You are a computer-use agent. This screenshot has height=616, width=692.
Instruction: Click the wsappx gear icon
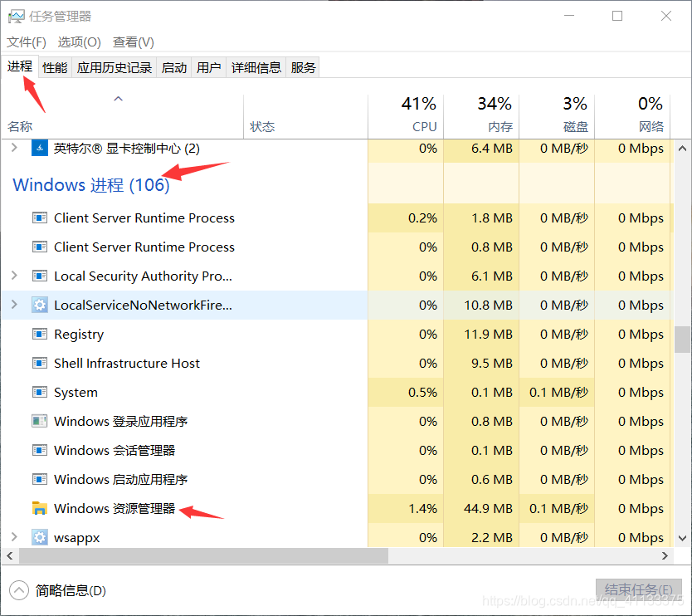point(40,537)
